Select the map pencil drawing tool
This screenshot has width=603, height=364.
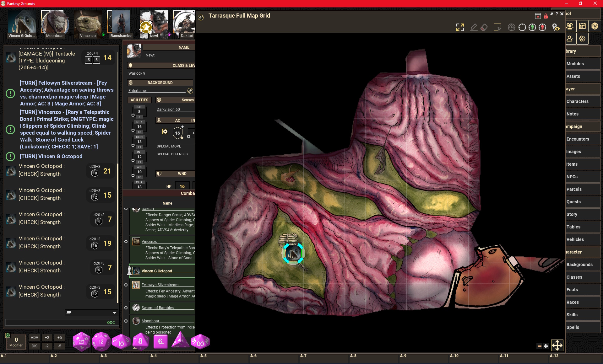(x=474, y=28)
